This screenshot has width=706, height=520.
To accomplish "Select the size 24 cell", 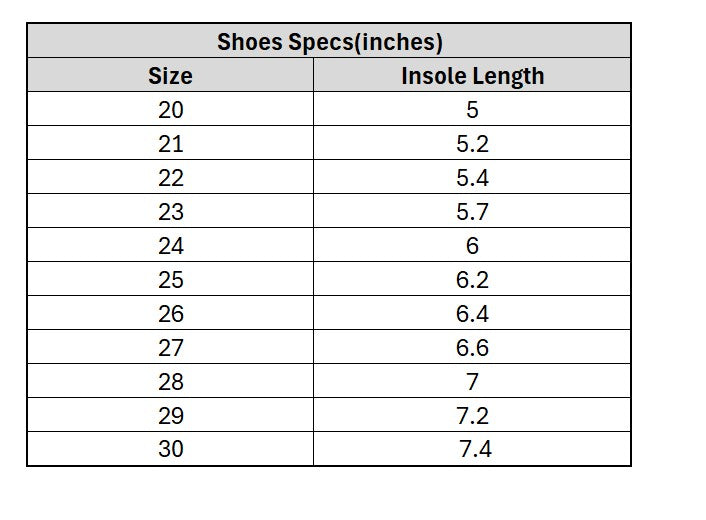I will coord(170,246).
